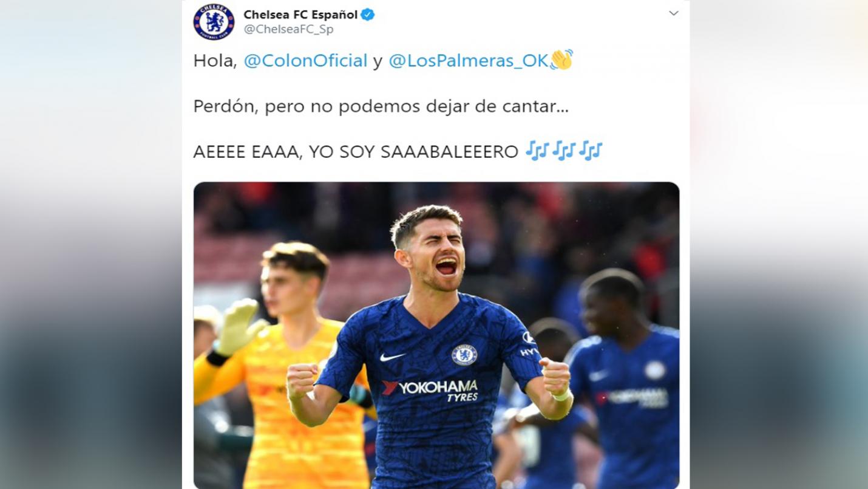Click the Nike swoosh on the center jersey
Viewport: 868px width, 489px height.
[392, 357]
